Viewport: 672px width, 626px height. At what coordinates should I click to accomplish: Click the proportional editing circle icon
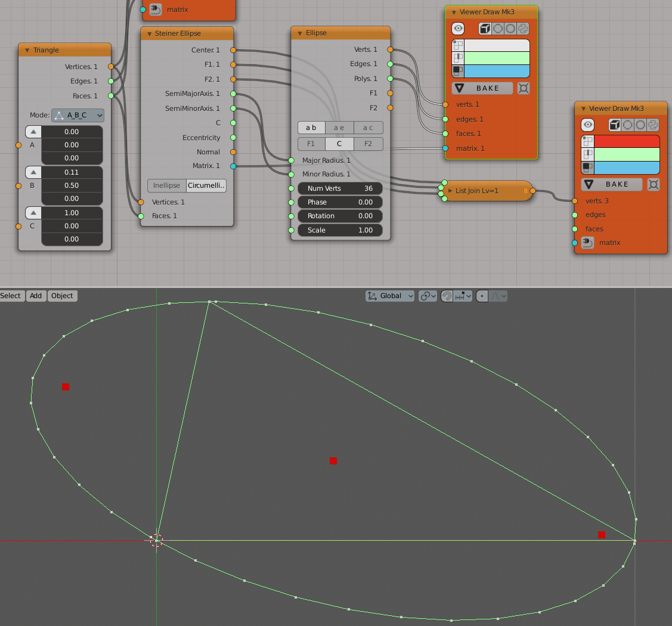[x=483, y=296]
